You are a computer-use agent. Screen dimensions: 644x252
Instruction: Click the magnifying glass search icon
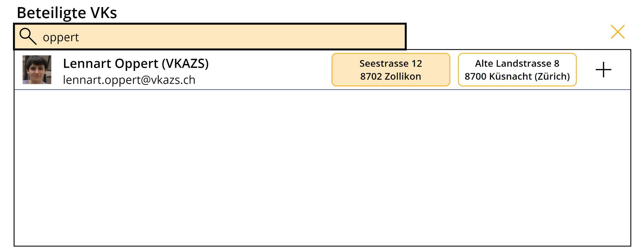(x=28, y=36)
